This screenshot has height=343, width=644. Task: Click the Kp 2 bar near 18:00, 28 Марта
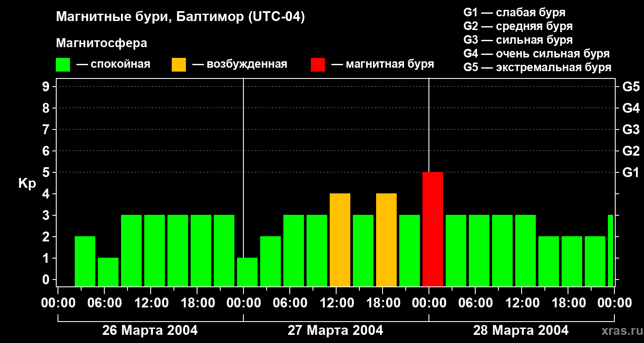tap(572, 261)
